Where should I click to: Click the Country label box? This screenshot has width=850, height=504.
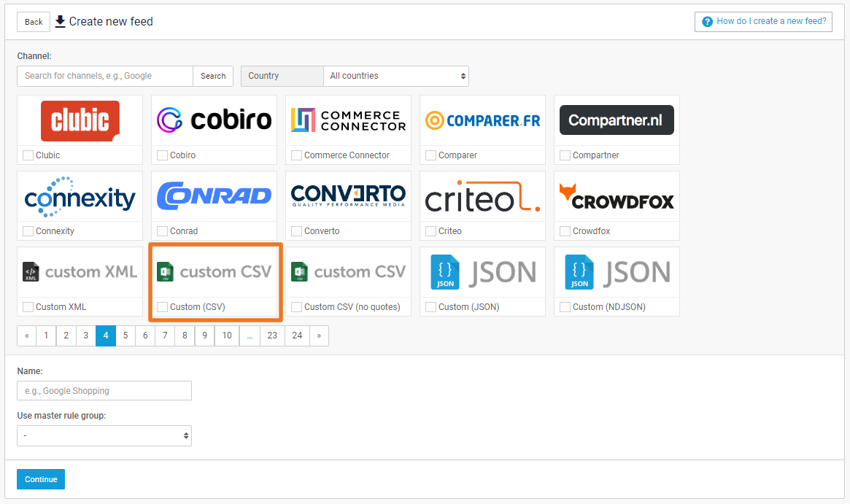click(282, 76)
